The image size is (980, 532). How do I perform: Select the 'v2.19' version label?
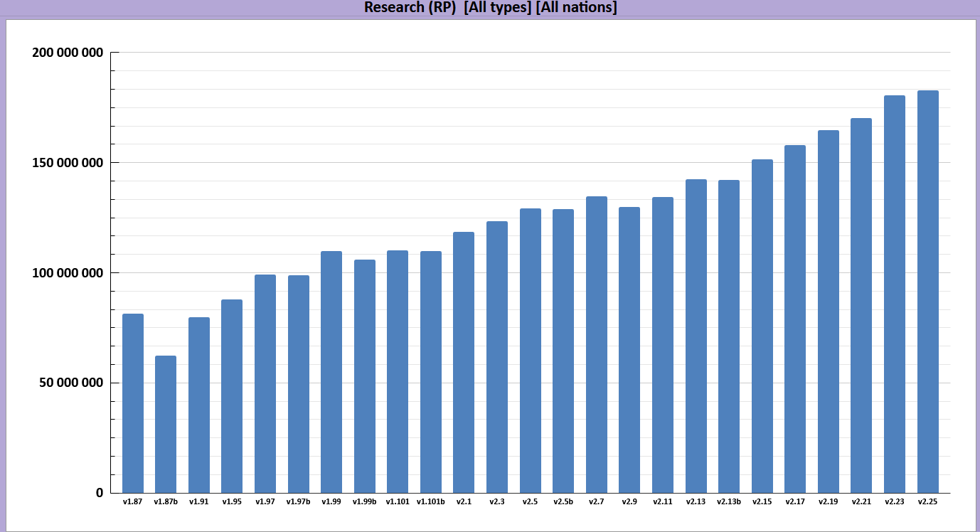(829, 502)
